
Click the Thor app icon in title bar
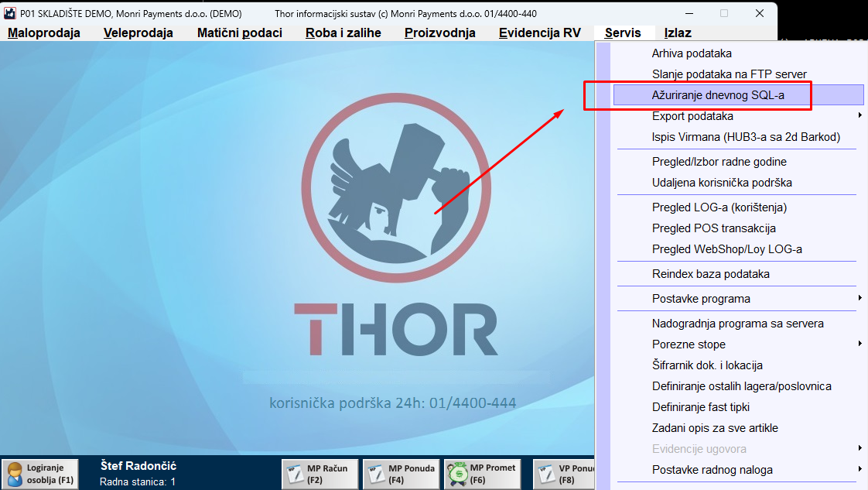pyautogui.click(x=9, y=13)
